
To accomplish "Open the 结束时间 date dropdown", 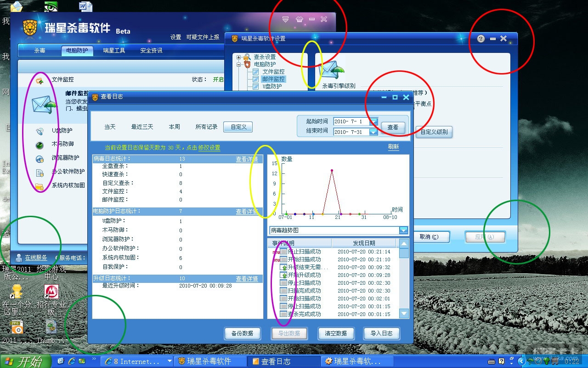I will pyautogui.click(x=373, y=132).
